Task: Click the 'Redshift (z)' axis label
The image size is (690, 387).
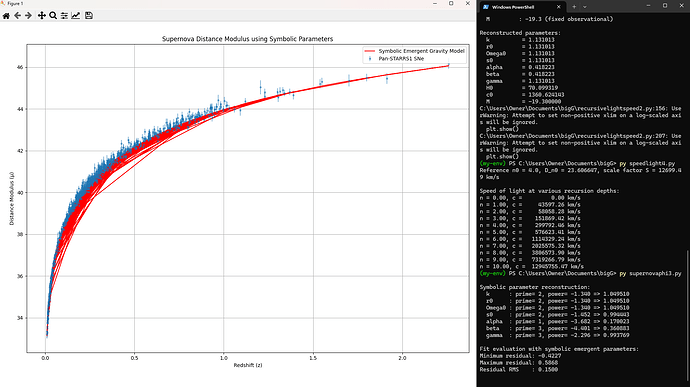Action: 248,365
